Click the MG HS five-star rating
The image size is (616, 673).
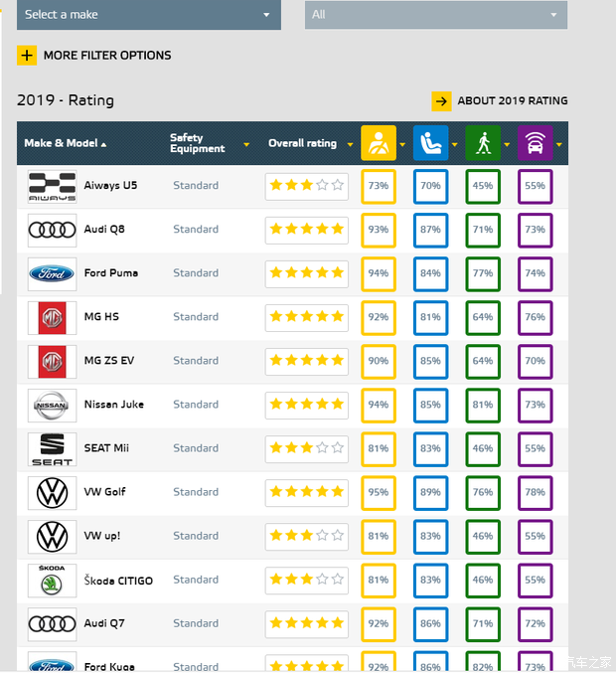[x=306, y=317]
